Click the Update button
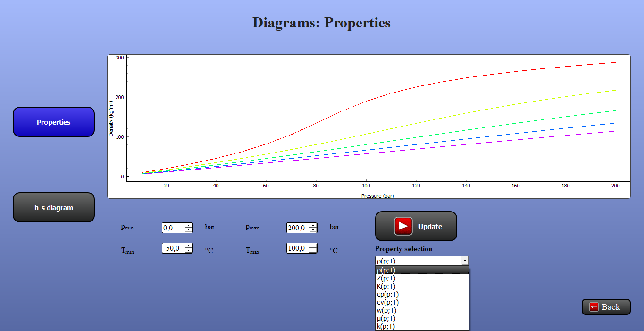The height and width of the screenshot is (331, 644). tap(416, 226)
